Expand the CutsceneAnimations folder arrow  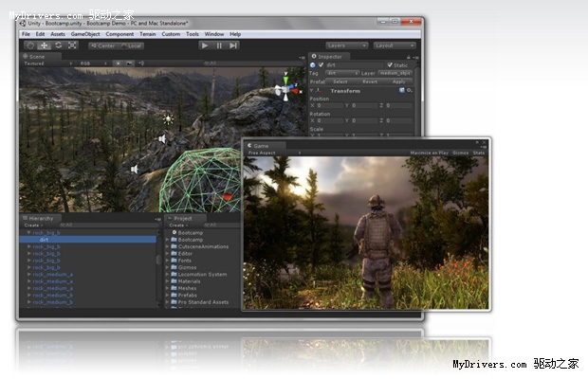[x=167, y=246]
